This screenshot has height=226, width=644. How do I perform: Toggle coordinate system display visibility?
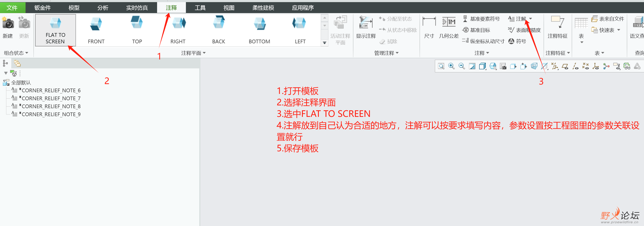(x=596, y=66)
